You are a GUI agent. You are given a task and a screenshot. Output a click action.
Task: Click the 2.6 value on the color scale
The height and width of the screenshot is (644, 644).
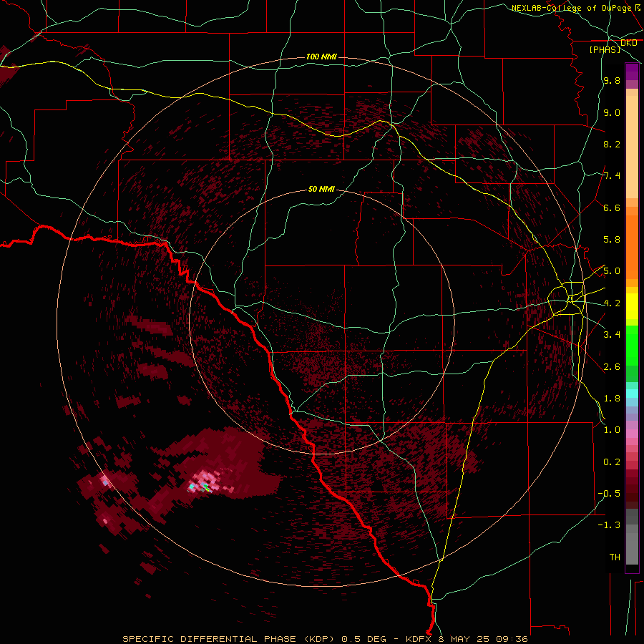point(612,367)
